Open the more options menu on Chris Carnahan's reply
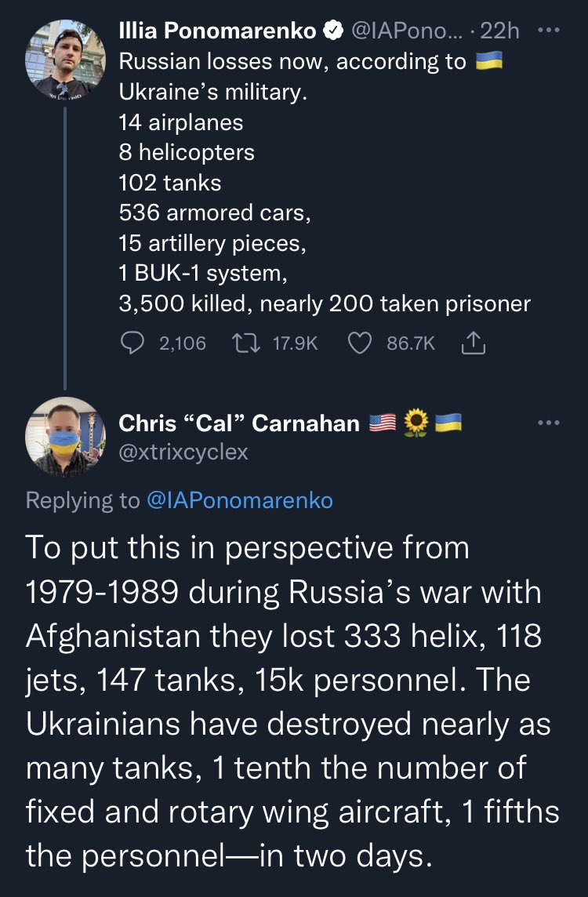 (x=550, y=423)
